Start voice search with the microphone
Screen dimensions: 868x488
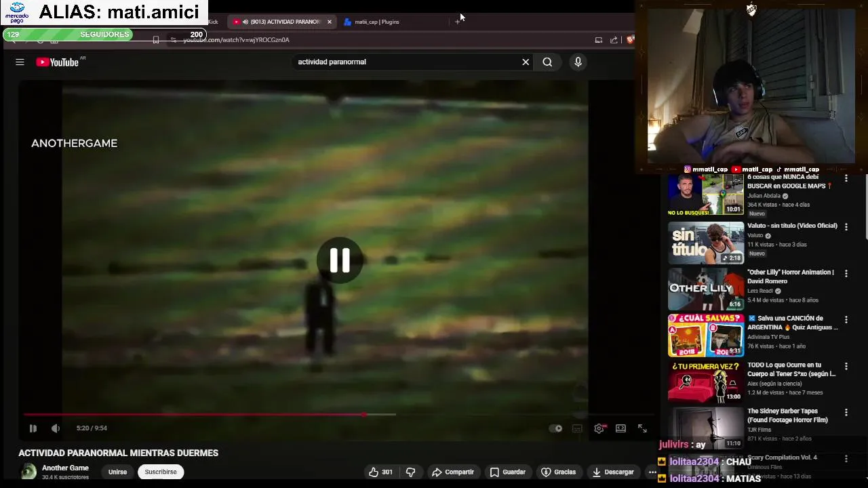pyautogui.click(x=578, y=62)
